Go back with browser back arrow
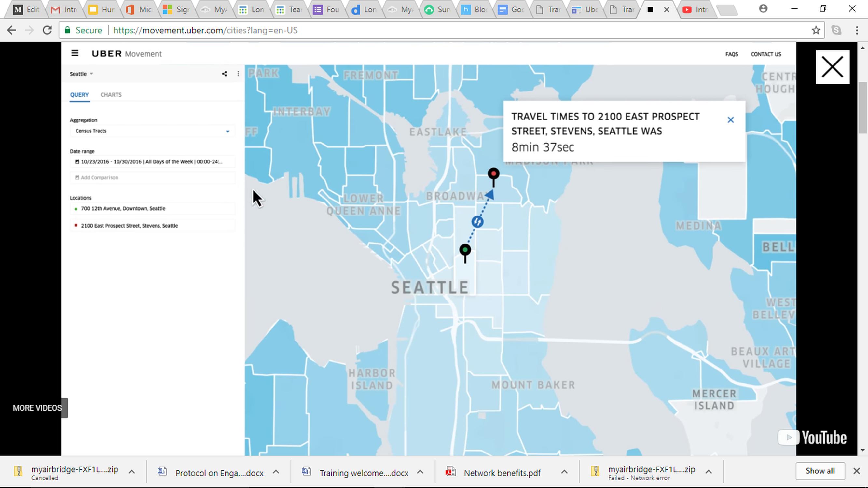 [x=12, y=30]
